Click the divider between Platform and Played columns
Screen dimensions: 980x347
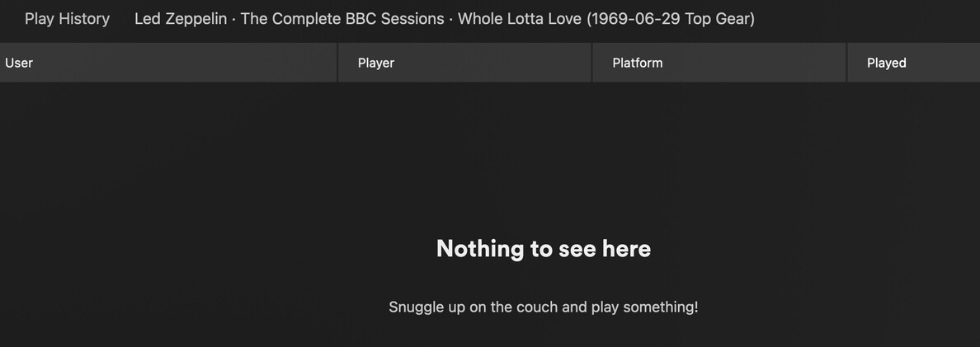point(847,63)
